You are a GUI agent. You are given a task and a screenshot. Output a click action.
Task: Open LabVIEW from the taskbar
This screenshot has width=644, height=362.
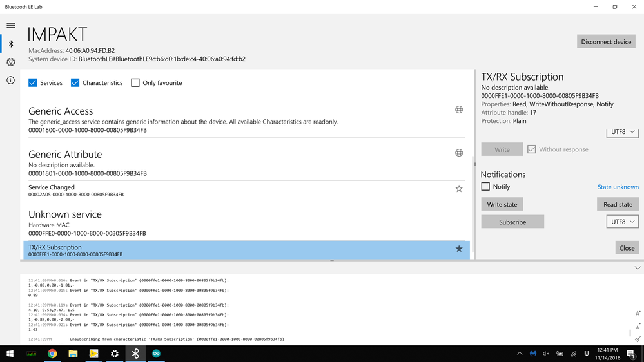point(93,354)
